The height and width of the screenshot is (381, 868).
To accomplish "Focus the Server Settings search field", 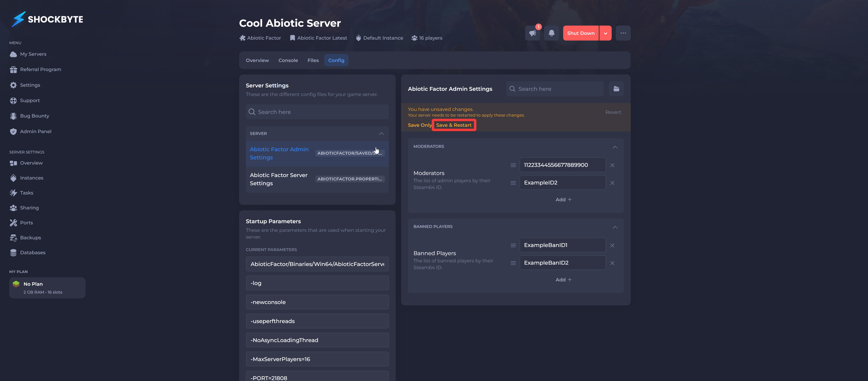I will pyautogui.click(x=317, y=112).
